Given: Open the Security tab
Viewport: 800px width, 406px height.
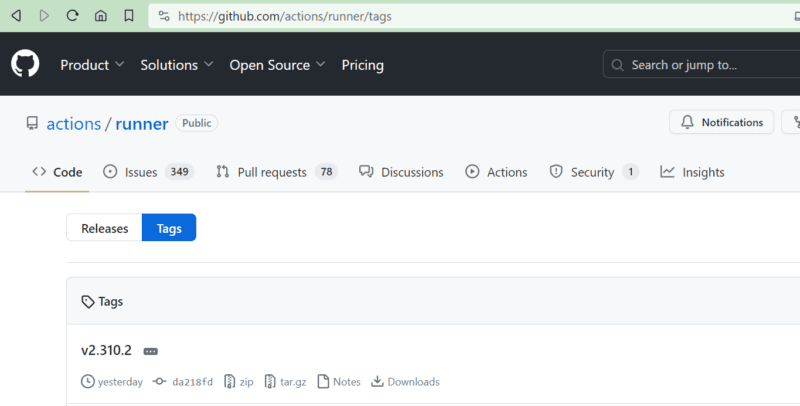Looking at the screenshot, I should click(x=594, y=172).
